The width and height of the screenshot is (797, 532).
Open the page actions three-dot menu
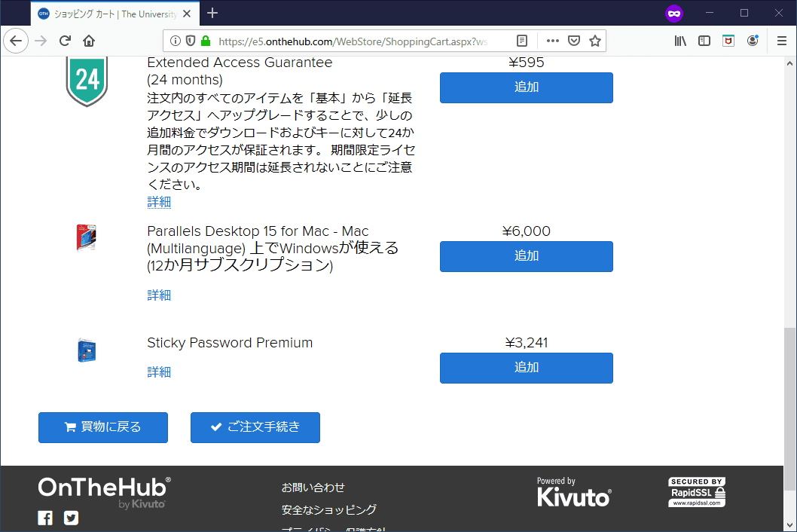pos(552,41)
